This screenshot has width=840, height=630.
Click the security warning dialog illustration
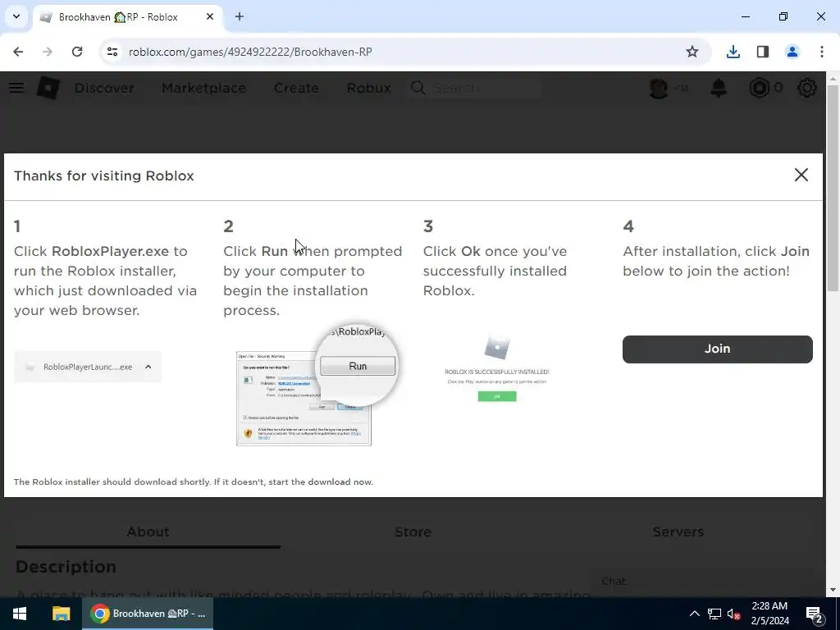[304, 398]
